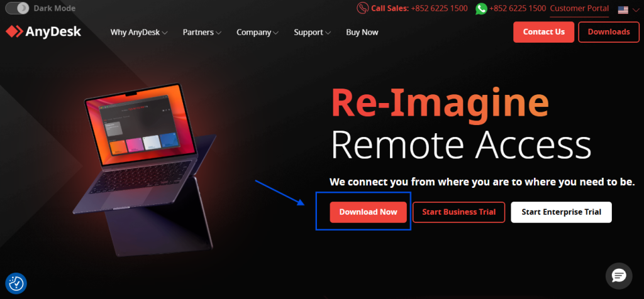Click the AnyDesk logo icon

click(14, 32)
